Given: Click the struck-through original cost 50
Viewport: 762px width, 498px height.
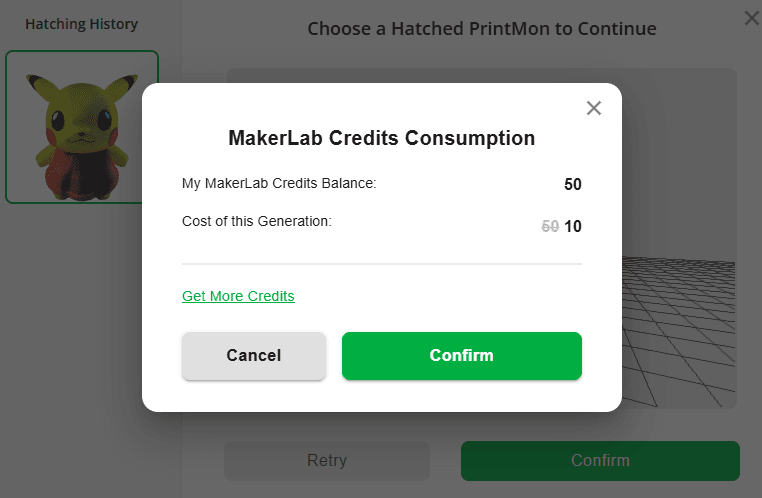Looking at the screenshot, I should [549, 227].
